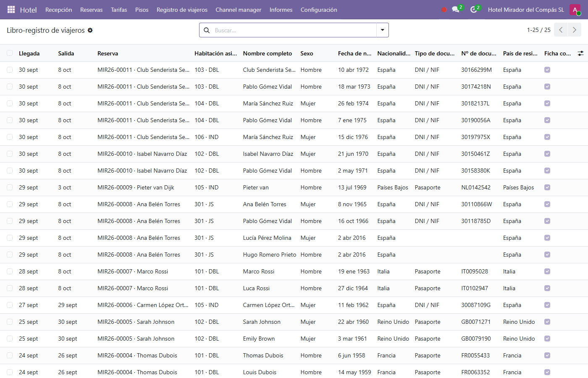Select row checkbox for guest Marco Rossi

tap(10, 271)
